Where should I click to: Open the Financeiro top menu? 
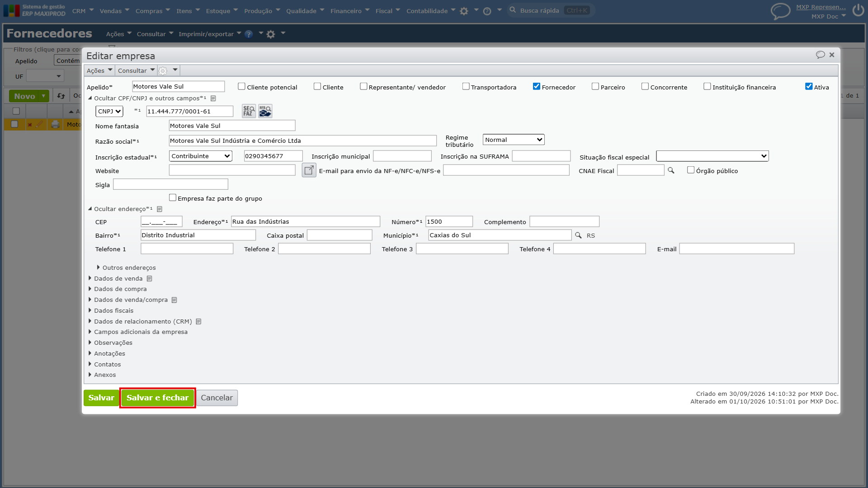[350, 11]
